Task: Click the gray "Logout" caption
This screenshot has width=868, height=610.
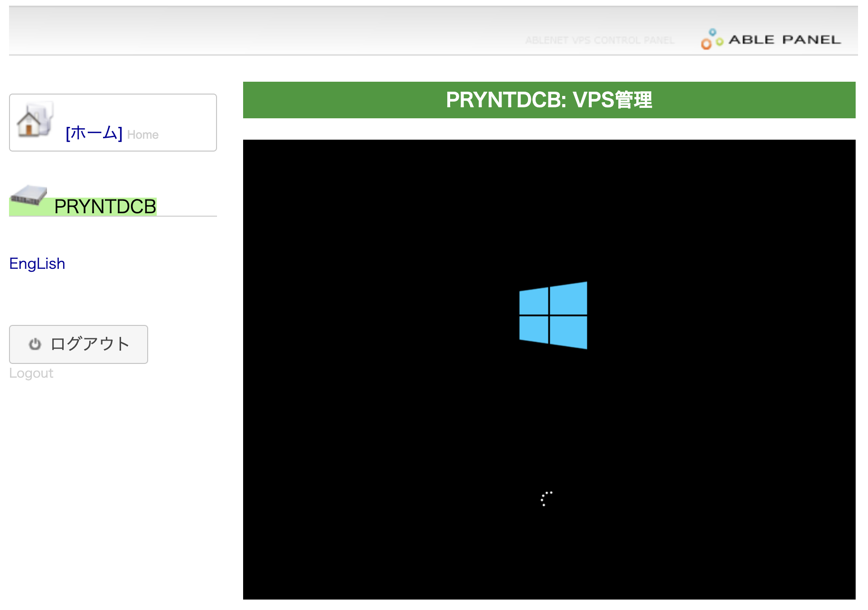Action: point(31,373)
